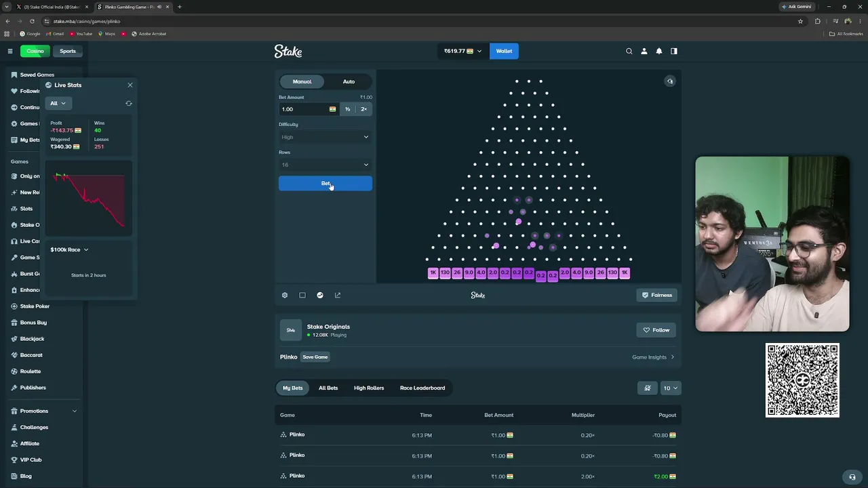
Task: Open the hamburger sidebar menu
Action: pyautogui.click(x=10, y=51)
